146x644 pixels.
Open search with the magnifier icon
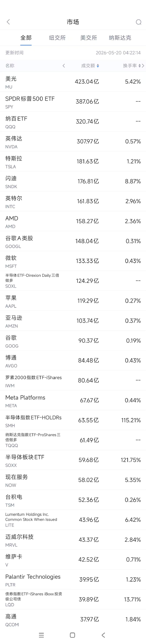(139, 22)
